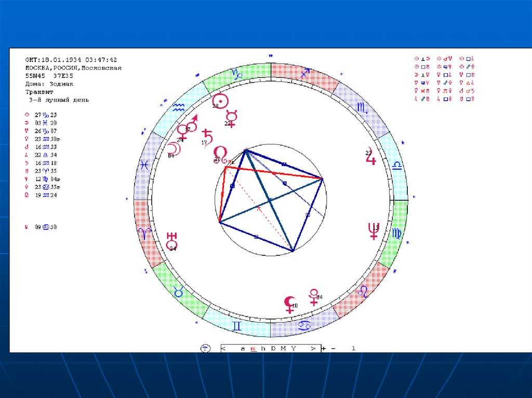Viewport: 532px width, 398px height.
Task: Click the Pluto position row '23 ♋ 35r'
Action: 43,187
